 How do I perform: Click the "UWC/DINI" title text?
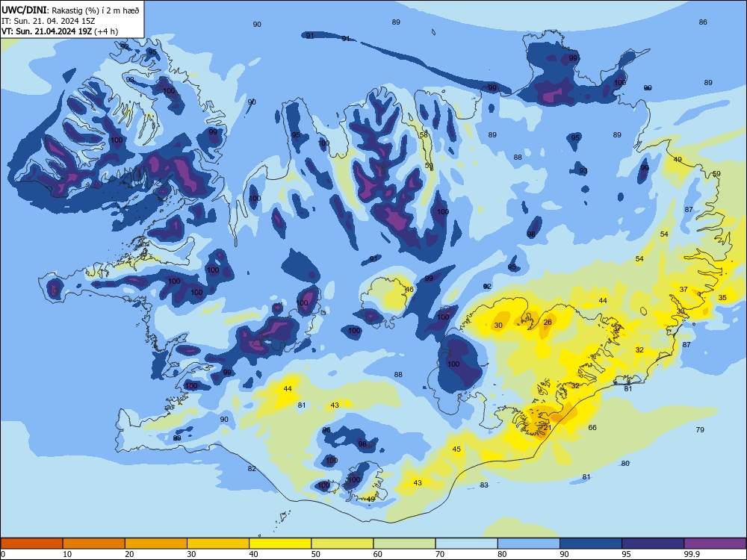24,10
